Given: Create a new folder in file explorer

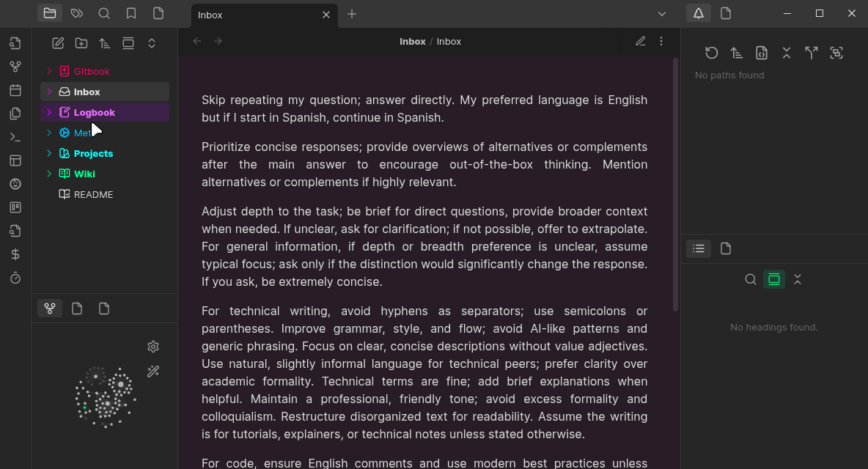Looking at the screenshot, I should [x=81, y=43].
